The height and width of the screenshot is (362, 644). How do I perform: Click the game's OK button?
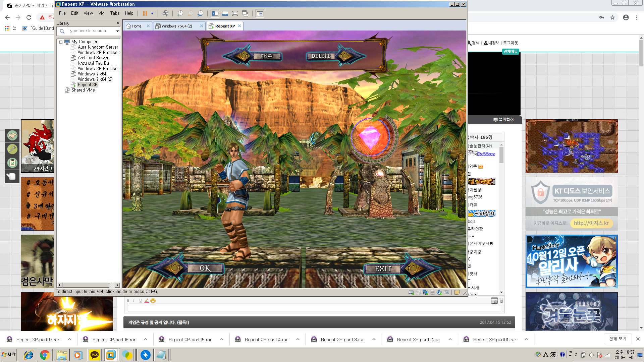tap(205, 268)
